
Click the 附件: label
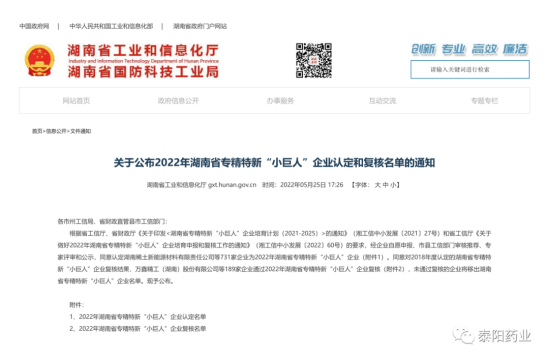click(x=77, y=305)
